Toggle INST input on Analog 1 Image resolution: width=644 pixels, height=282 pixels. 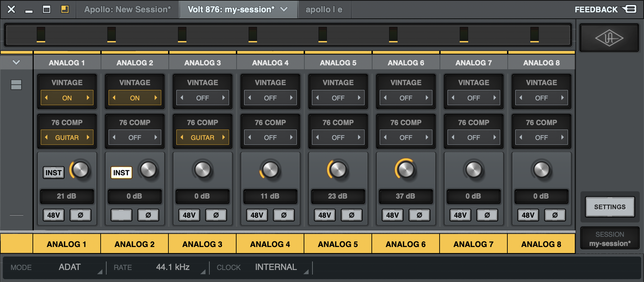tap(54, 173)
